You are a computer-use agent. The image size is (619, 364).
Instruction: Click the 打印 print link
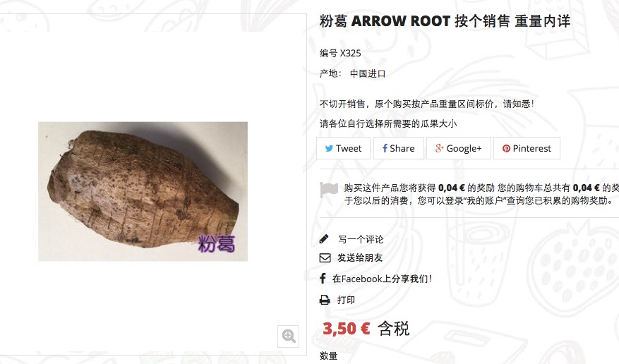(346, 300)
